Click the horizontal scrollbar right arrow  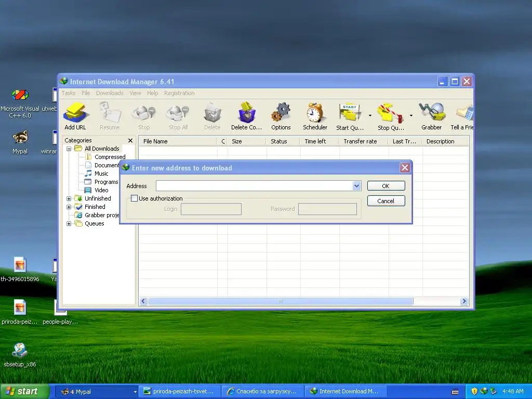tap(464, 301)
